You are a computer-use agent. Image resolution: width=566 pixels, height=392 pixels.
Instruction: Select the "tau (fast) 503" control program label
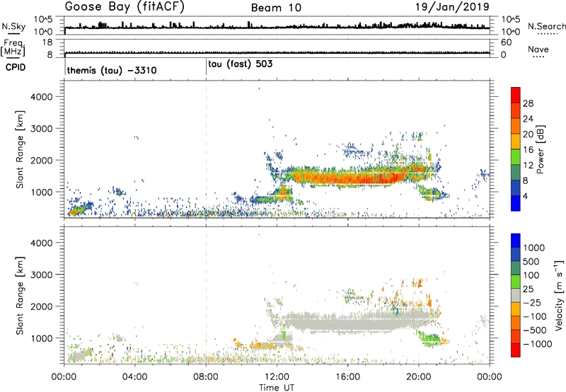click(x=241, y=64)
